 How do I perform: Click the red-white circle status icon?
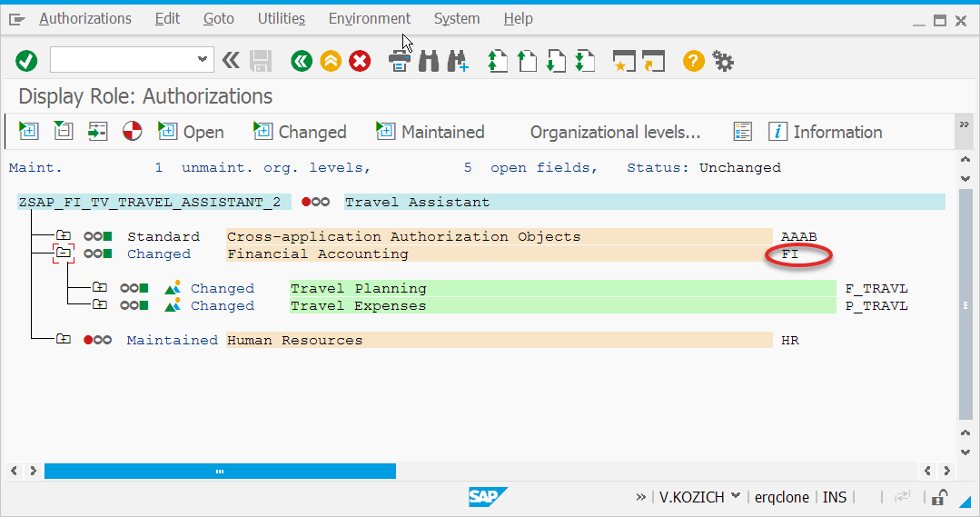pos(132,131)
